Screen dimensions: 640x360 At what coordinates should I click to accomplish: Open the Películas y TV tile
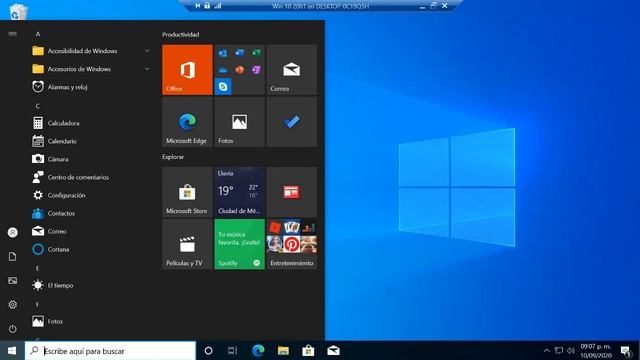coord(187,244)
